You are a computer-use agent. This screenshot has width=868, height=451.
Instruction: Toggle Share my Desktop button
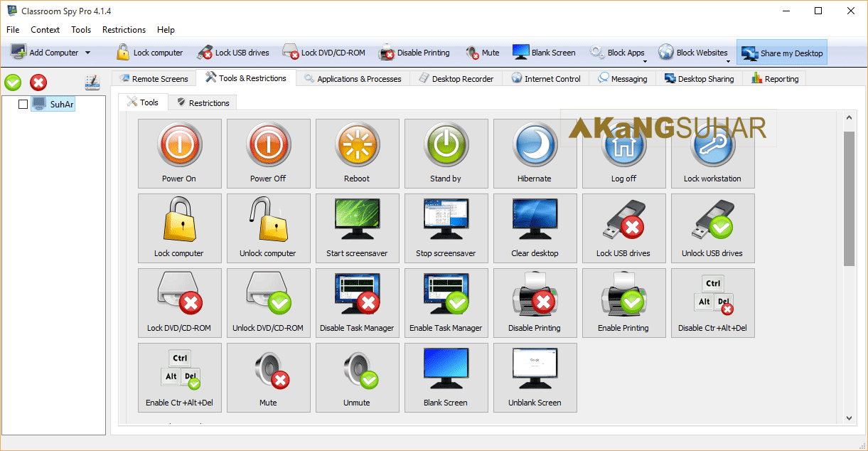click(781, 53)
